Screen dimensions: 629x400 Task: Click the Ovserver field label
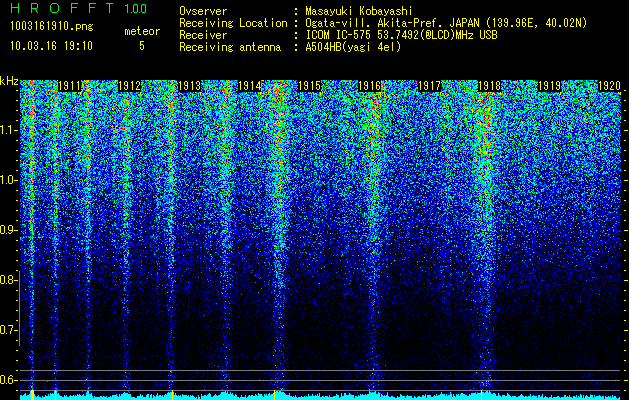point(203,11)
